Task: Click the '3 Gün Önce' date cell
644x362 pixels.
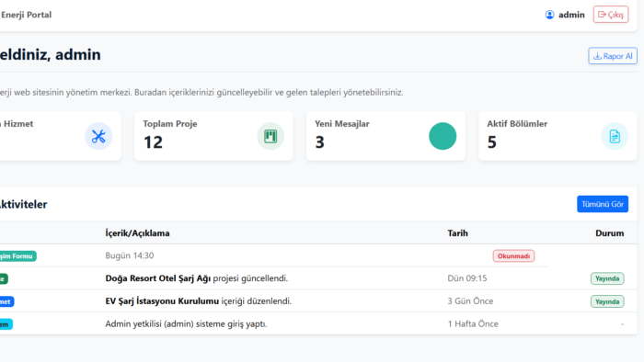Action: 470,301
